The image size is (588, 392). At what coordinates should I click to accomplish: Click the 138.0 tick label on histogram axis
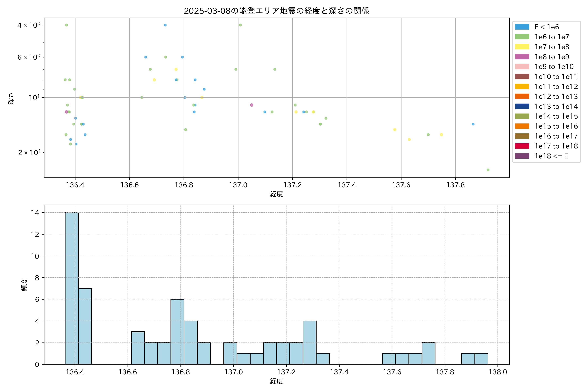coord(498,372)
